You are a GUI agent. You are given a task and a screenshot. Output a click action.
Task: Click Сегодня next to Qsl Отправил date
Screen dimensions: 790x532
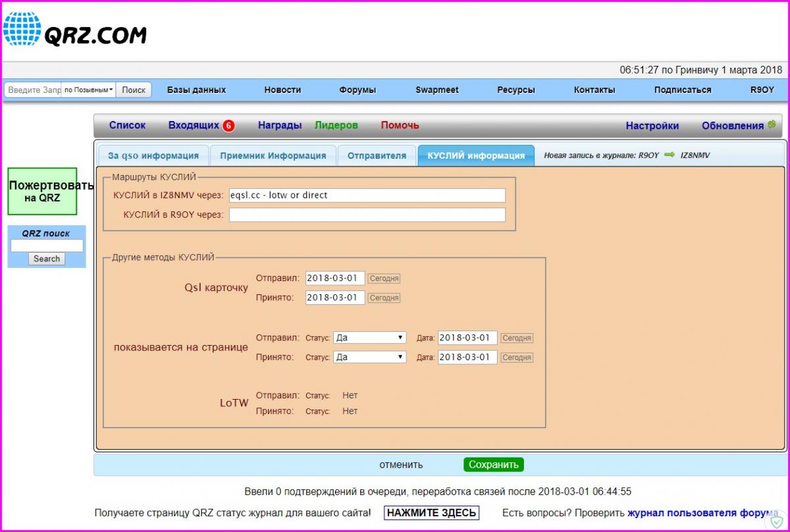coord(384,279)
